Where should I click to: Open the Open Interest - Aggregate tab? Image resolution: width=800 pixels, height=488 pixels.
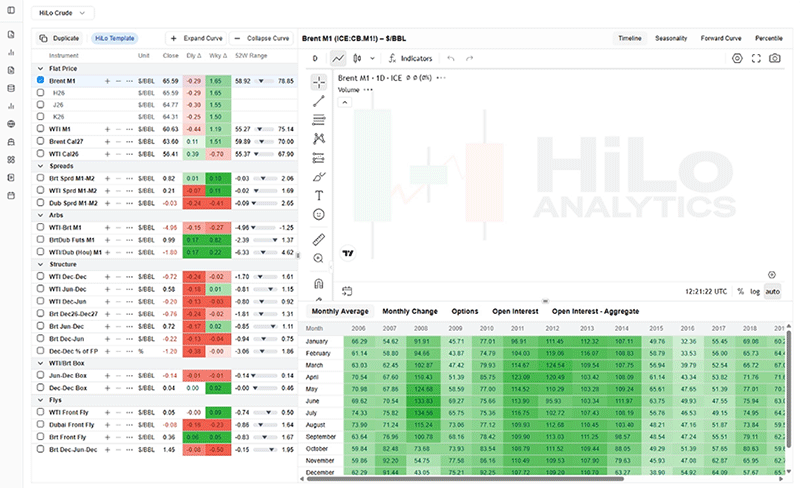click(x=595, y=311)
